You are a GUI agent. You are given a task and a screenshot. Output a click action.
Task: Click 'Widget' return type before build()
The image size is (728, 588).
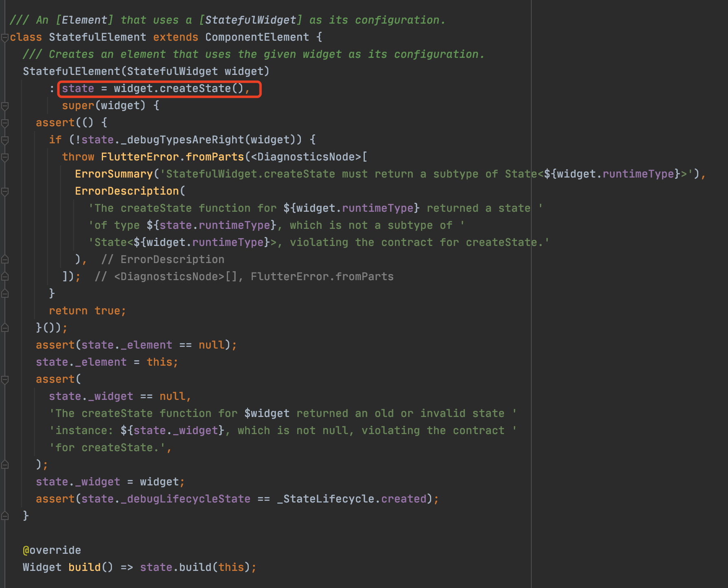tap(42, 567)
